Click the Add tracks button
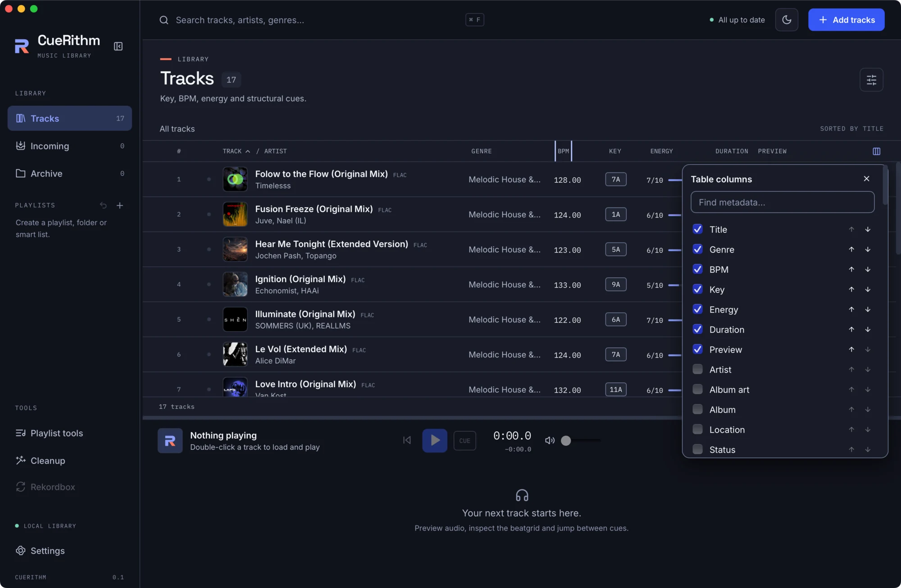 (x=846, y=20)
